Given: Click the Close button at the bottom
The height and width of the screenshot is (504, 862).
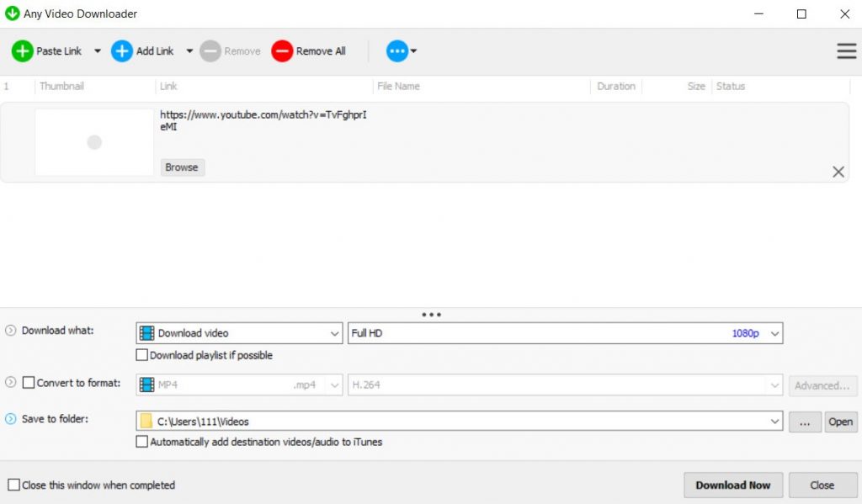Looking at the screenshot, I should coord(822,485).
